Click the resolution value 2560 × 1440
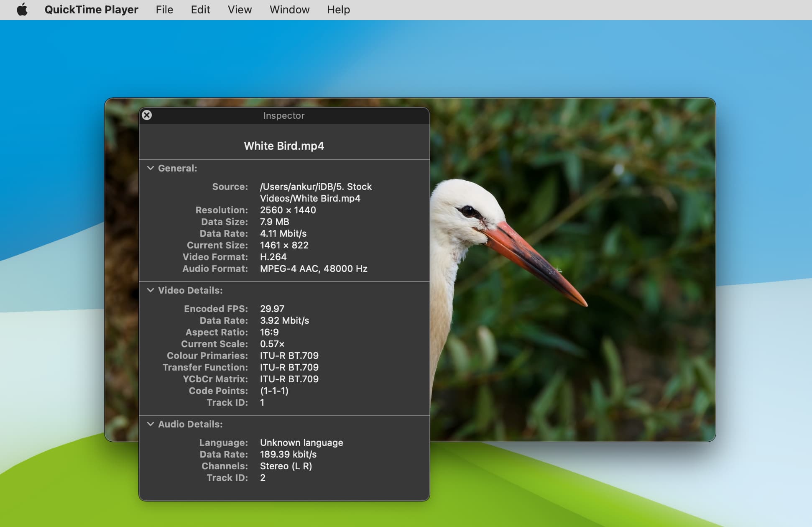 tap(288, 210)
